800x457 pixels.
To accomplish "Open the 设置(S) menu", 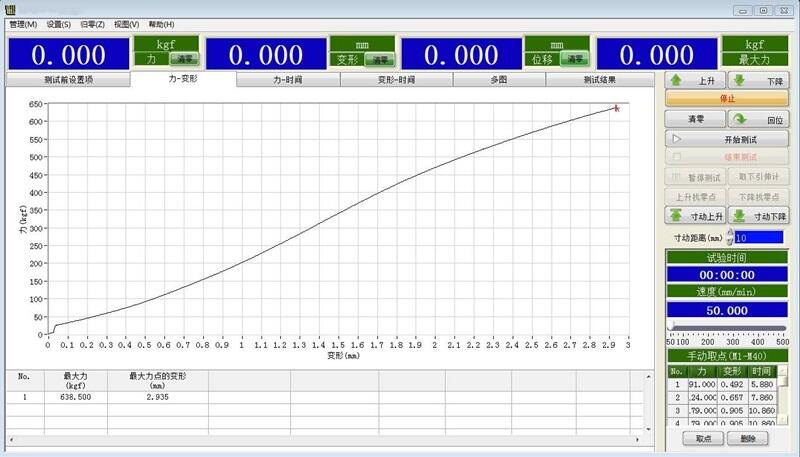I will [59, 24].
